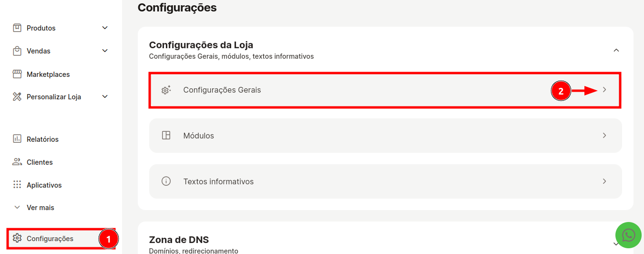Open the WhatsApp chat bubble
Screen dimensions: 644x254
point(629,235)
